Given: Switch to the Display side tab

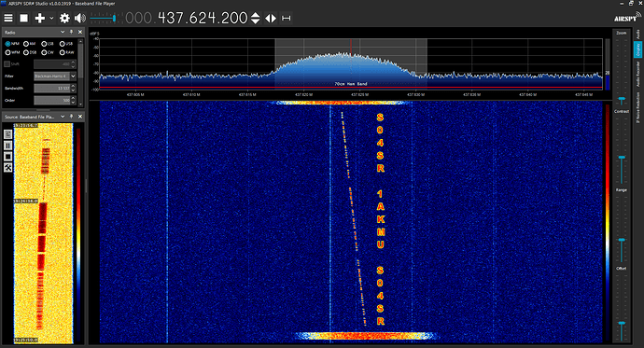Looking at the screenshot, I should coord(637,49).
